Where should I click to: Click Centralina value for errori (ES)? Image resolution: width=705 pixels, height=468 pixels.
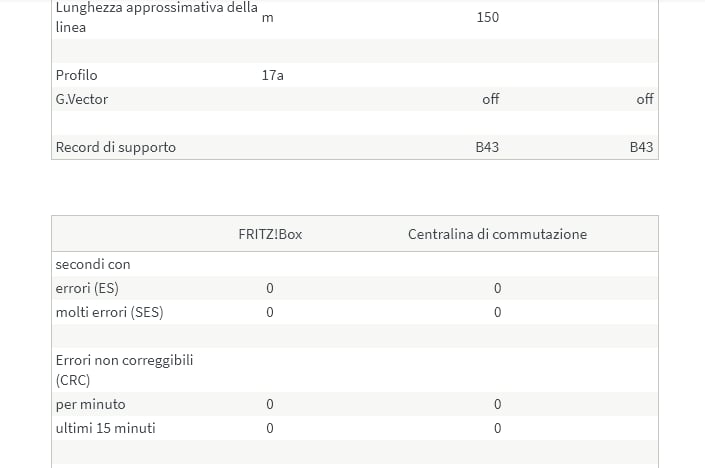click(497, 288)
